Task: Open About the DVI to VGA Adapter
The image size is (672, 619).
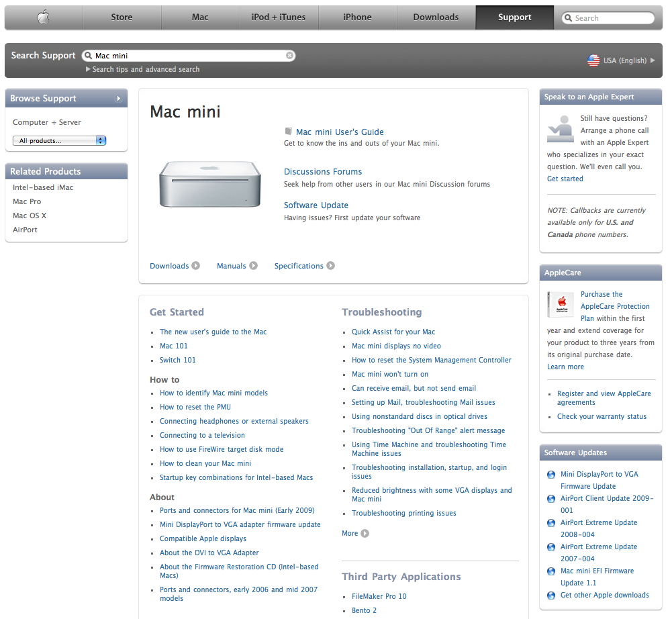Action: click(209, 553)
